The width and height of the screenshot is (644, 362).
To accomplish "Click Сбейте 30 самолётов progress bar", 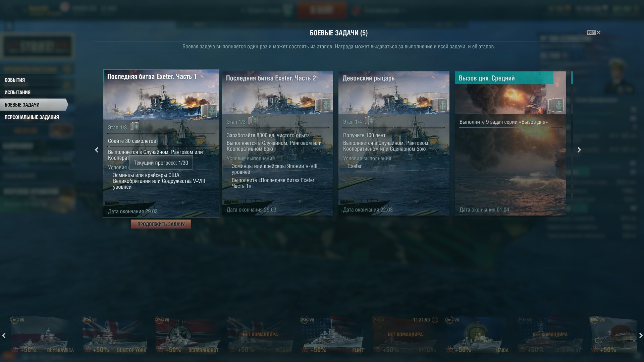I will (x=161, y=146).
